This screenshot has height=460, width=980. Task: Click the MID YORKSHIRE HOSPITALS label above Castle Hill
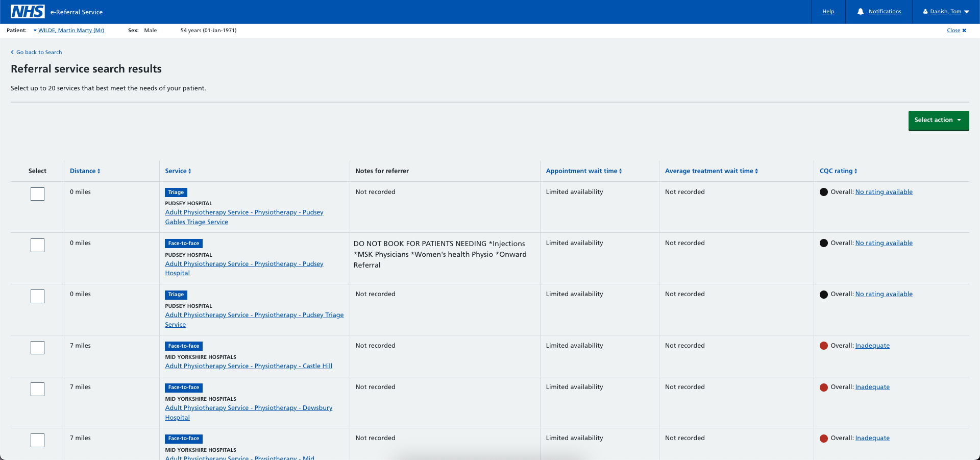tap(201, 357)
